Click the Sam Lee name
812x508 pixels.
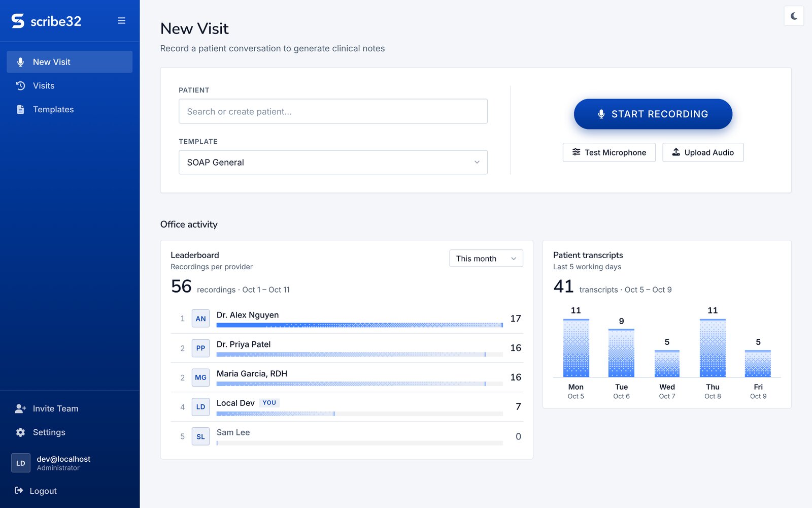[x=233, y=432]
